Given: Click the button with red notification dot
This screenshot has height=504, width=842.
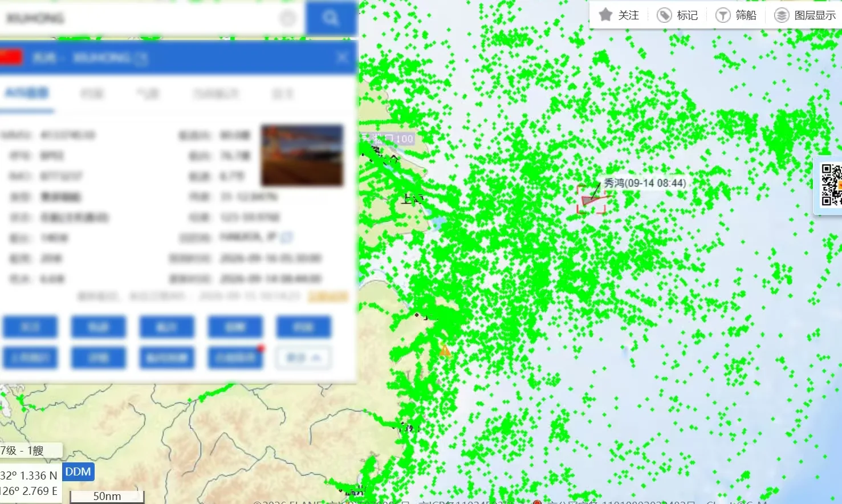Looking at the screenshot, I should pyautogui.click(x=235, y=358).
